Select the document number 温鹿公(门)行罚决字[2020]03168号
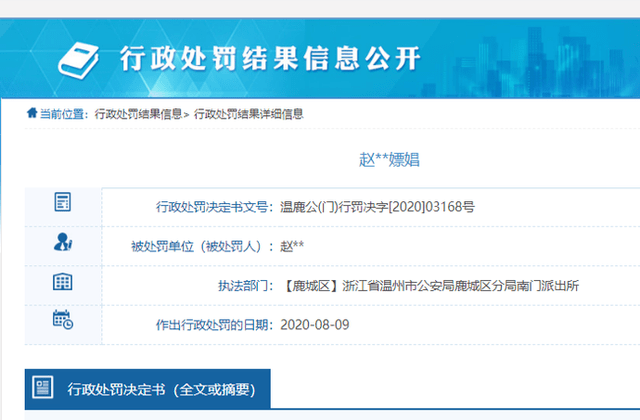Image resolution: width=640 pixels, height=420 pixels. [377, 207]
